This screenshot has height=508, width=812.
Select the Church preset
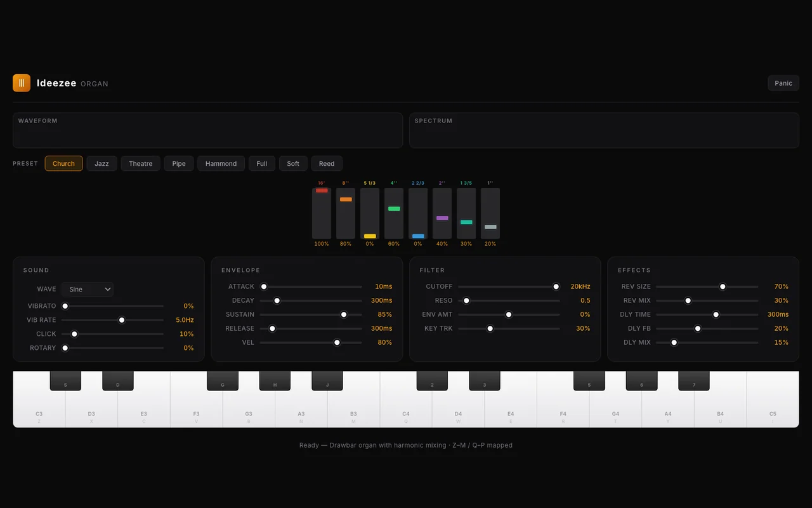(x=63, y=164)
